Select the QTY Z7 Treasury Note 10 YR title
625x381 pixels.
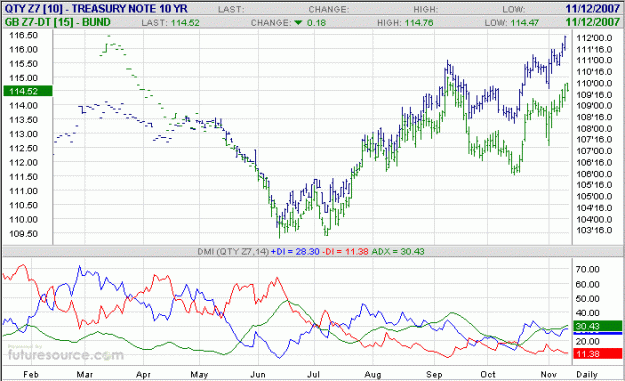click(96, 9)
